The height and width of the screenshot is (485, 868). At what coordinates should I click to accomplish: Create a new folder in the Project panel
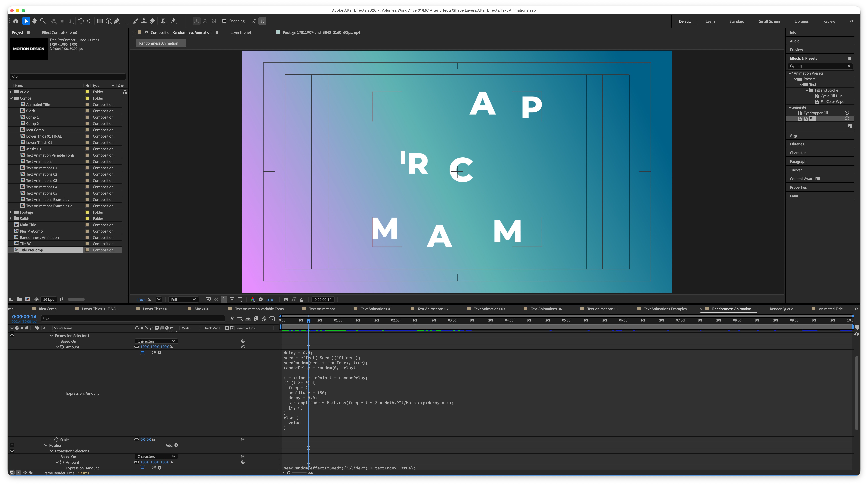point(19,299)
